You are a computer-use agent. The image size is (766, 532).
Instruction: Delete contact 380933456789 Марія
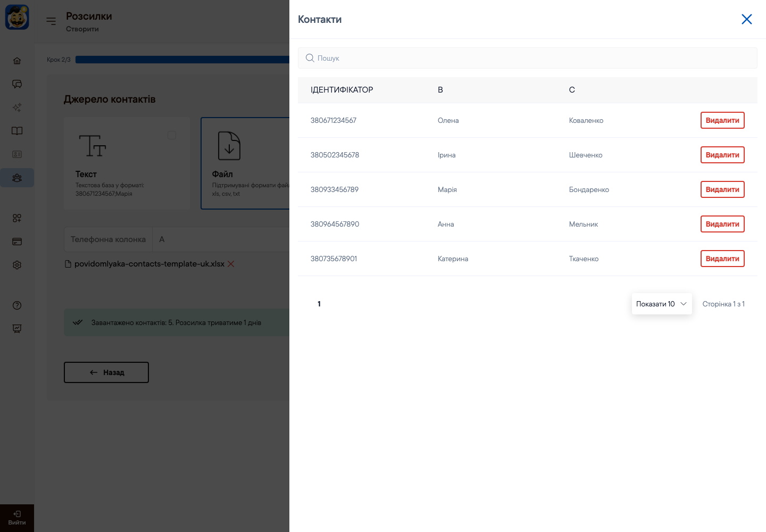(x=722, y=189)
